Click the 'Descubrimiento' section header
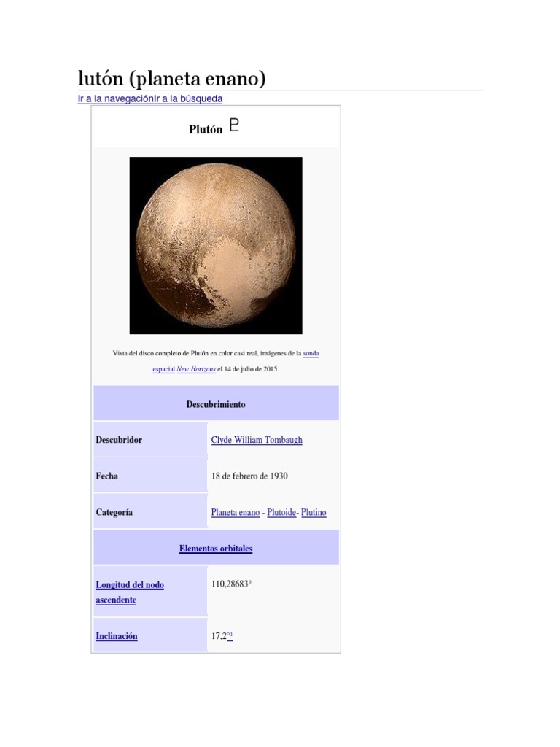The height and width of the screenshot is (747, 560). pos(216,404)
